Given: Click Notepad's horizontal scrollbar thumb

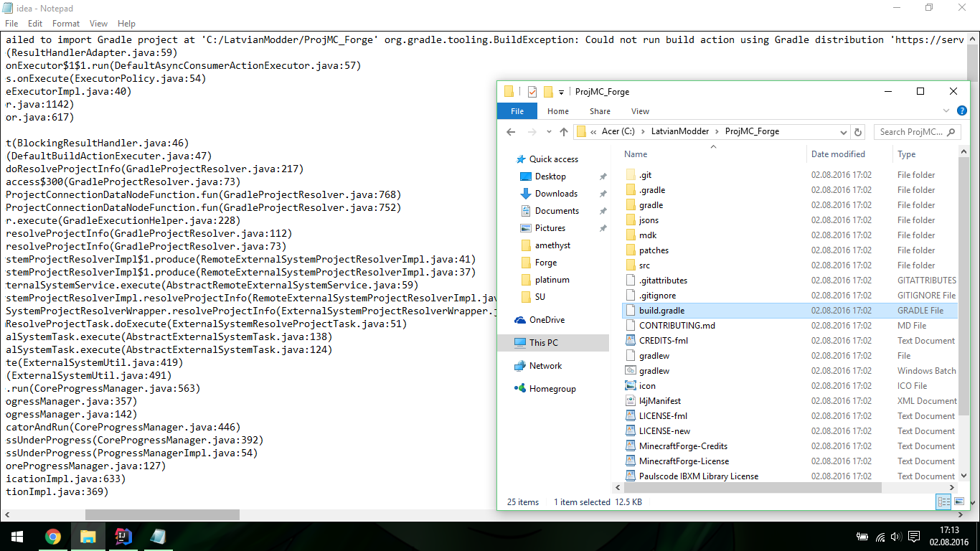Looking at the screenshot, I should coord(162,514).
